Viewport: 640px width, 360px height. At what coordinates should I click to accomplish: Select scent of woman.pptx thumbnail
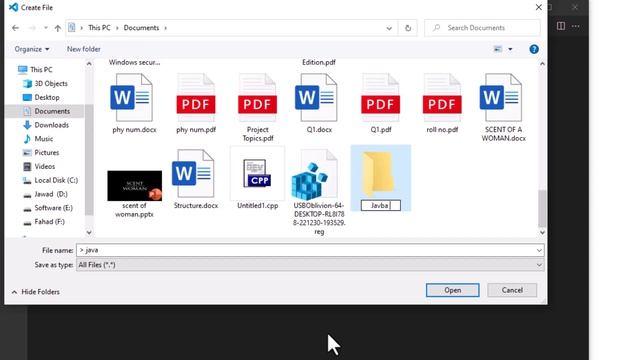click(135, 186)
